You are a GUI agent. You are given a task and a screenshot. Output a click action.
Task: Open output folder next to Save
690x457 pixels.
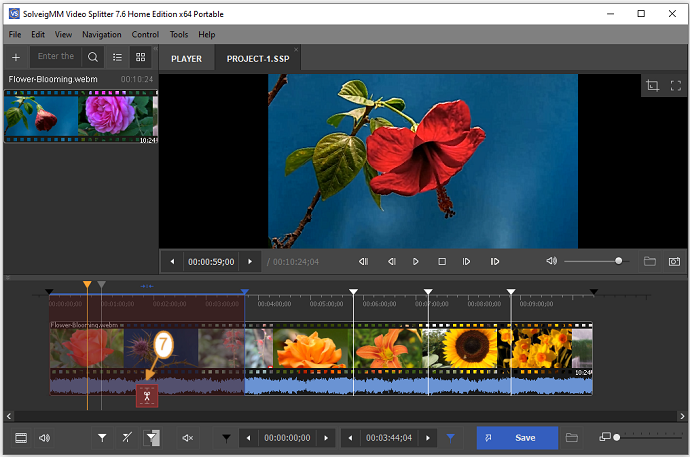point(572,438)
